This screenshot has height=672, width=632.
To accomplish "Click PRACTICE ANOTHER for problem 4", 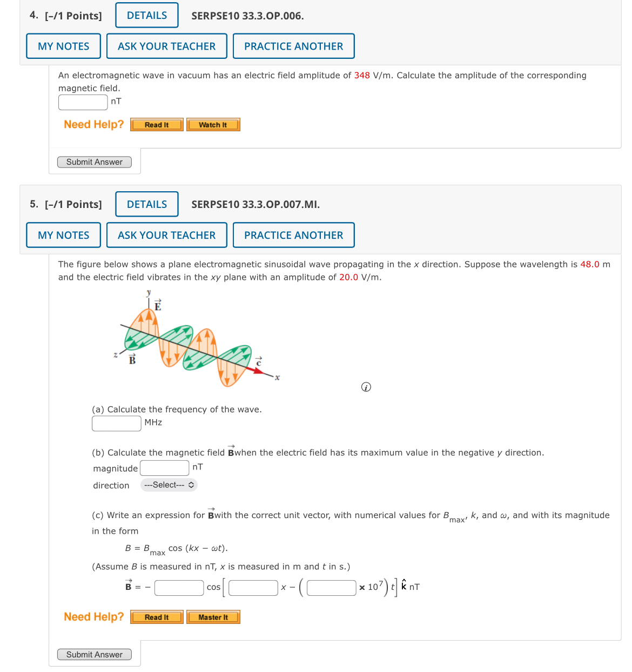I will tap(293, 46).
